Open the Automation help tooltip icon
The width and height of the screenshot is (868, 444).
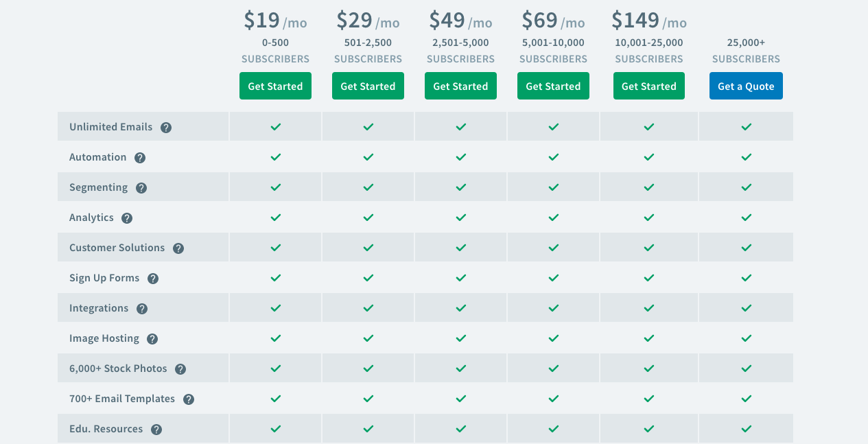(140, 158)
